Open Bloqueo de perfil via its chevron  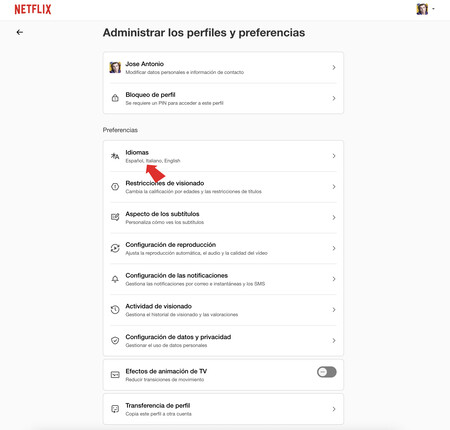334,98
